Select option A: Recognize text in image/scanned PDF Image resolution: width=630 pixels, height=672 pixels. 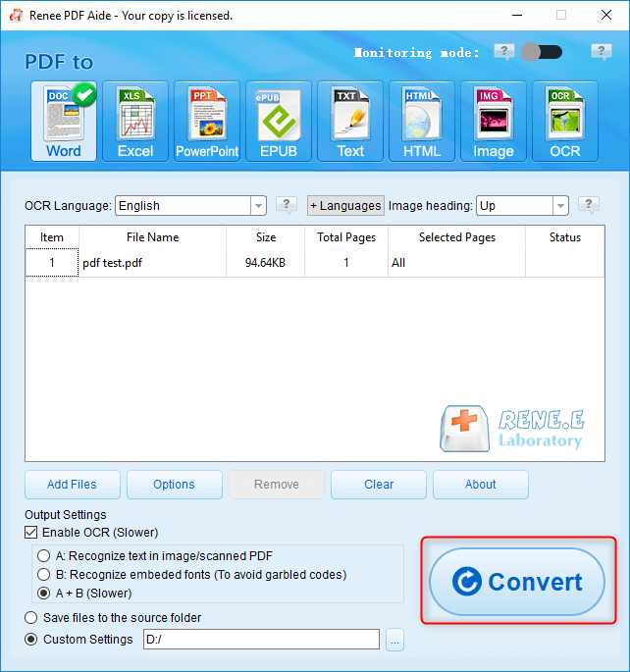point(44,556)
